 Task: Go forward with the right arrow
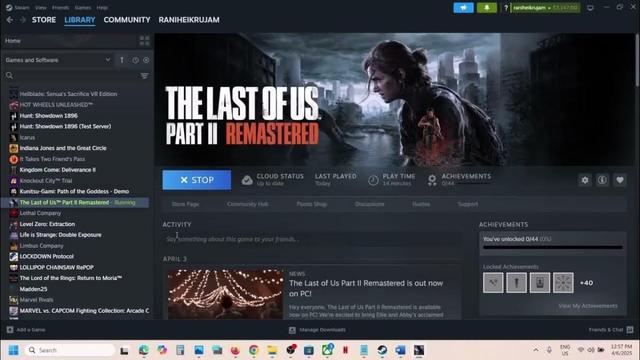[x=22, y=20]
